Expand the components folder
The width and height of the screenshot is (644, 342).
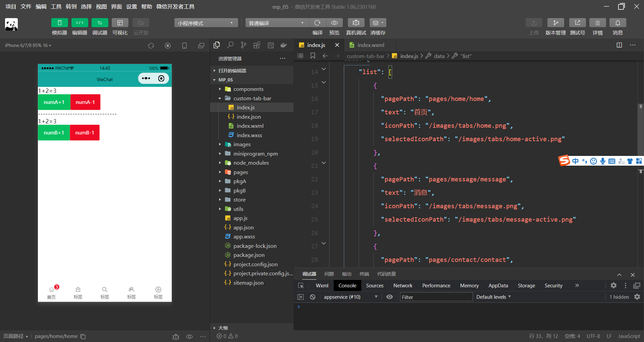(252, 89)
